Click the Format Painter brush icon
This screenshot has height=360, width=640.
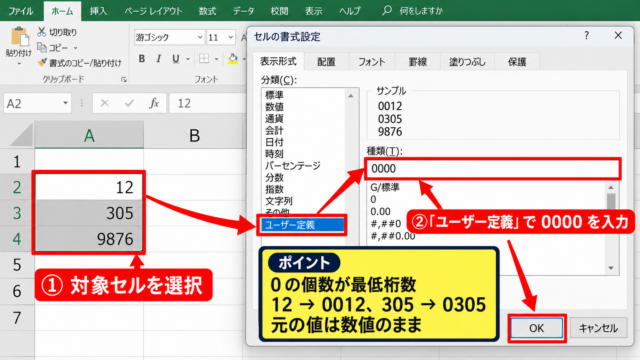[42, 62]
